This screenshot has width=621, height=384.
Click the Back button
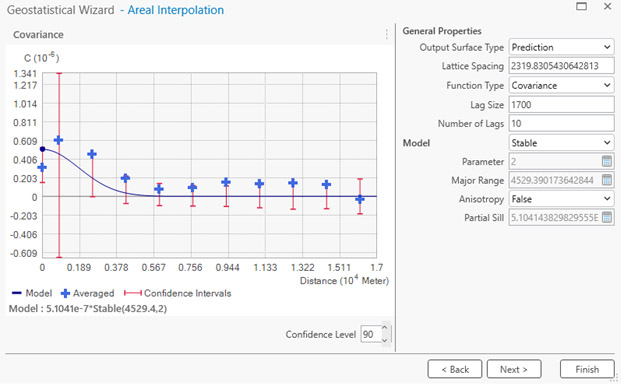point(455,369)
